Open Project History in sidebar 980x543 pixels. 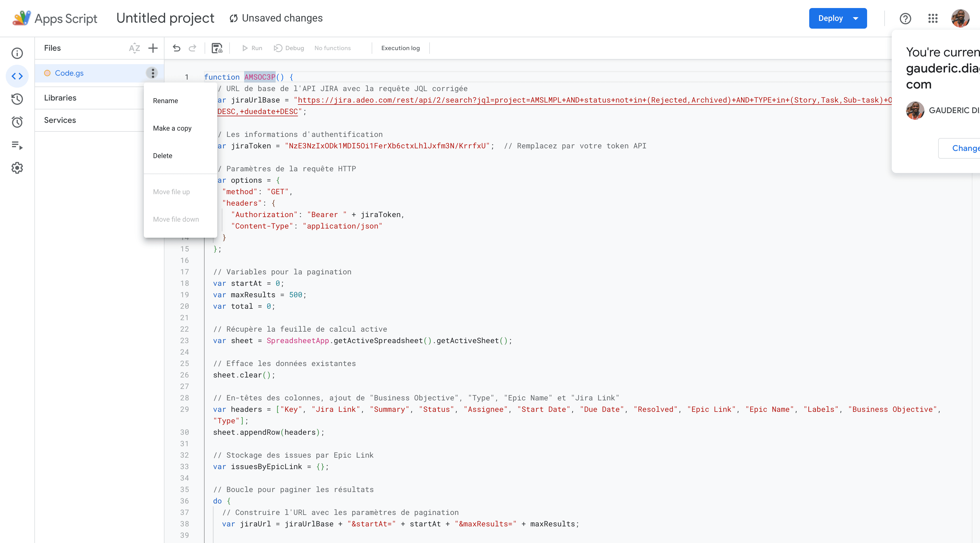point(17,99)
